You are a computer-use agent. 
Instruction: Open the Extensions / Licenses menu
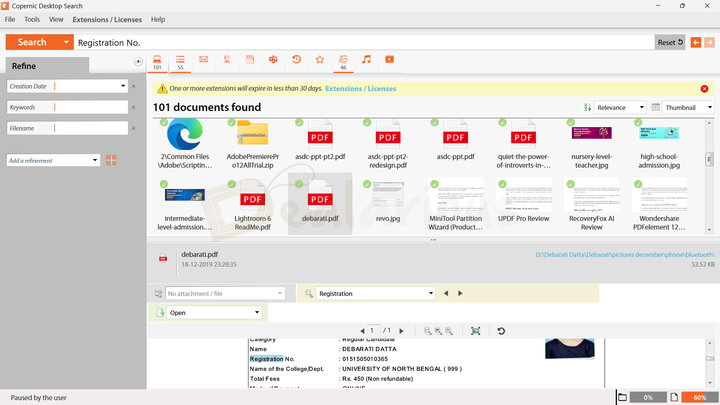[107, 19]
